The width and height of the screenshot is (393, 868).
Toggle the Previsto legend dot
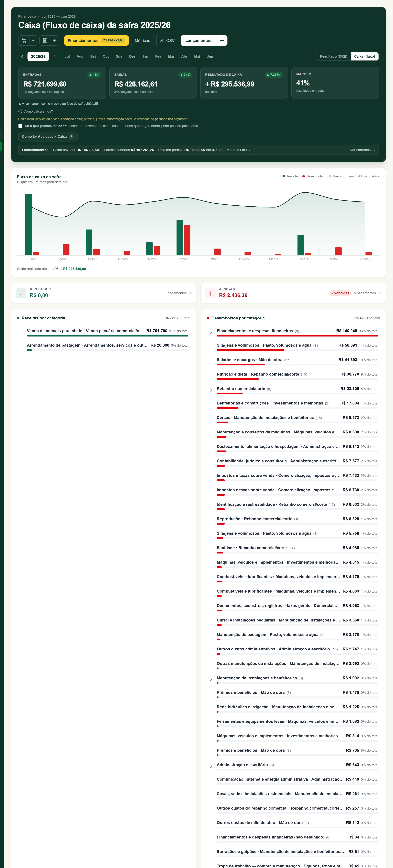[x=330, y=176]
